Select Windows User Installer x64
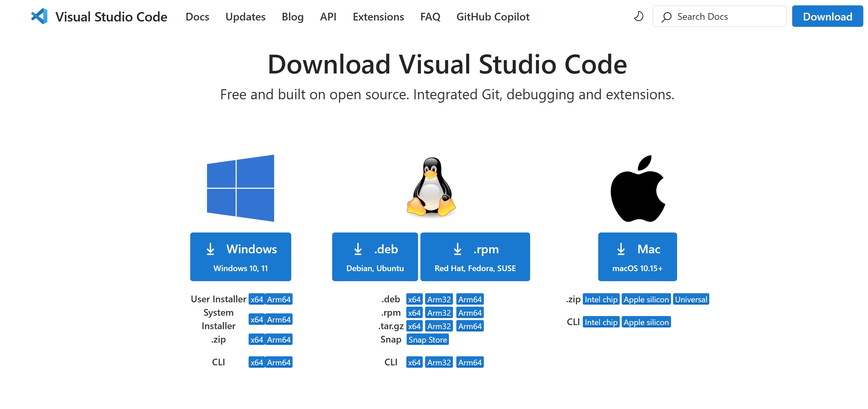 [x=256, y=299]
